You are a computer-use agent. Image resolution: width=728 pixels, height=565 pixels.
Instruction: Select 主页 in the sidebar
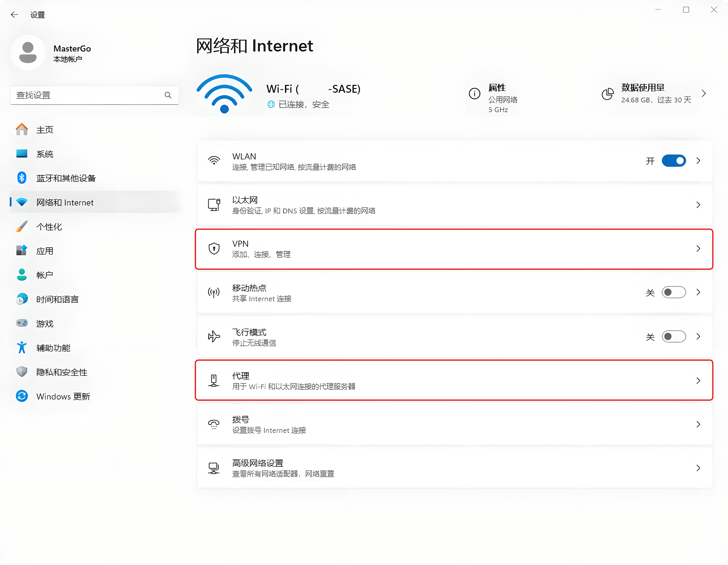pos(95,130)
